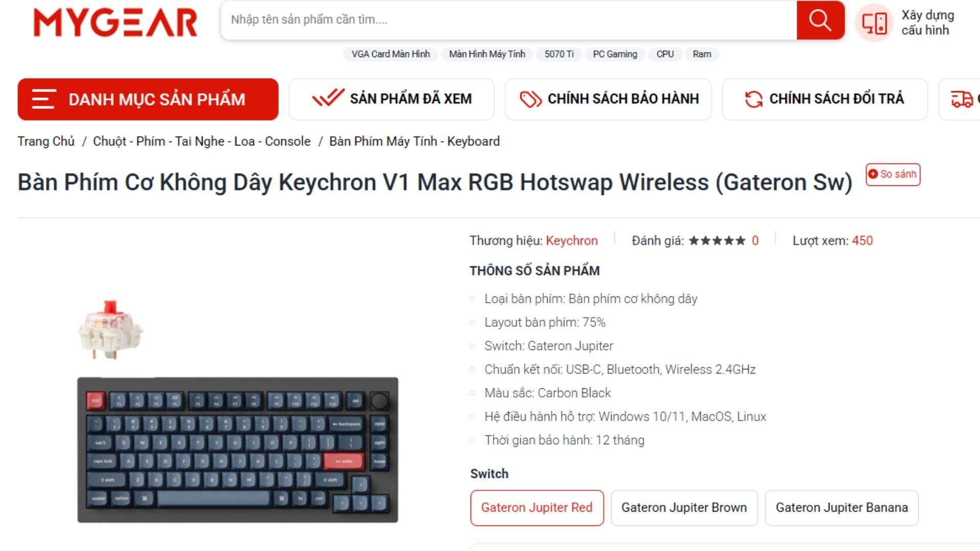
Task: Click the So sánh compare button
Action: (893, 174)
